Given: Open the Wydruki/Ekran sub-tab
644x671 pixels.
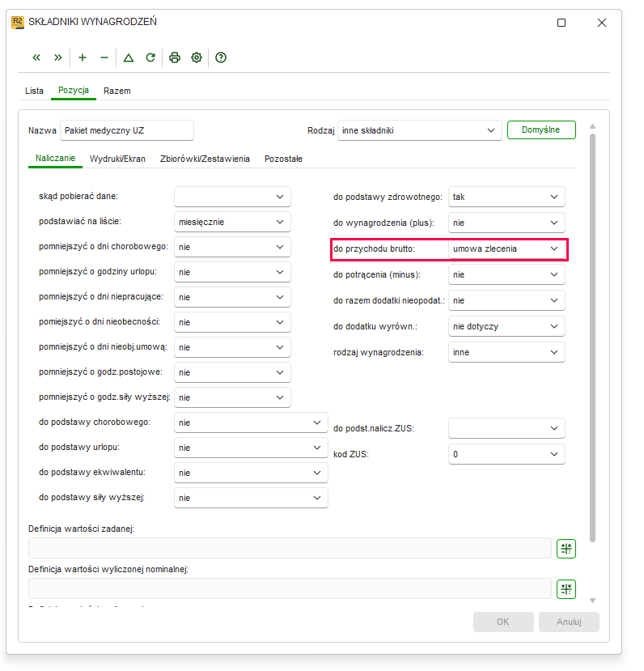Looking at the screenshot, I should coord(117,159).
